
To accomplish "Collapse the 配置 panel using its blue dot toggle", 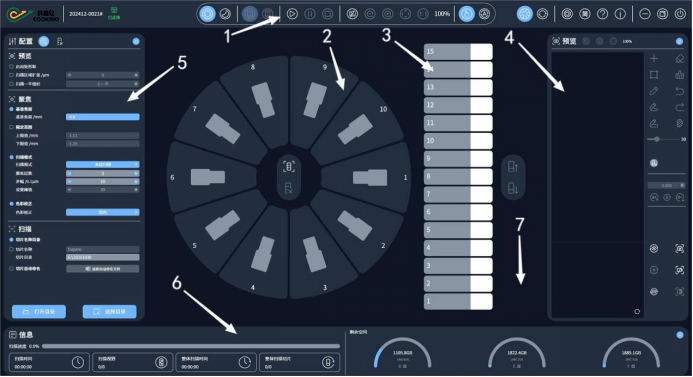I will pyautogui.click(x=136, y=41).
